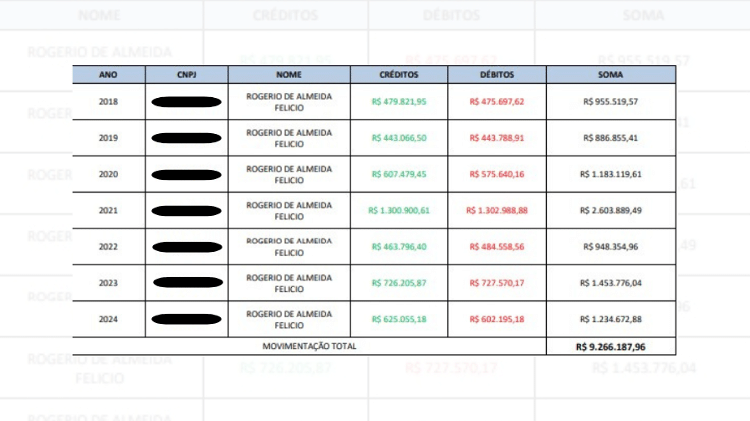Select the SOMA column header
This screenshot has height=421, width=750.
(611, 75)
